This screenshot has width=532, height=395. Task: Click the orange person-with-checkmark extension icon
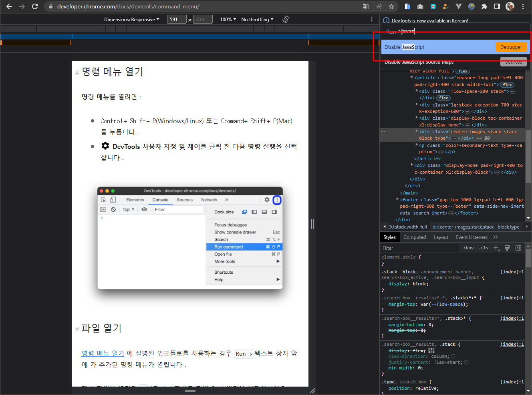click(x=446, y=6)
